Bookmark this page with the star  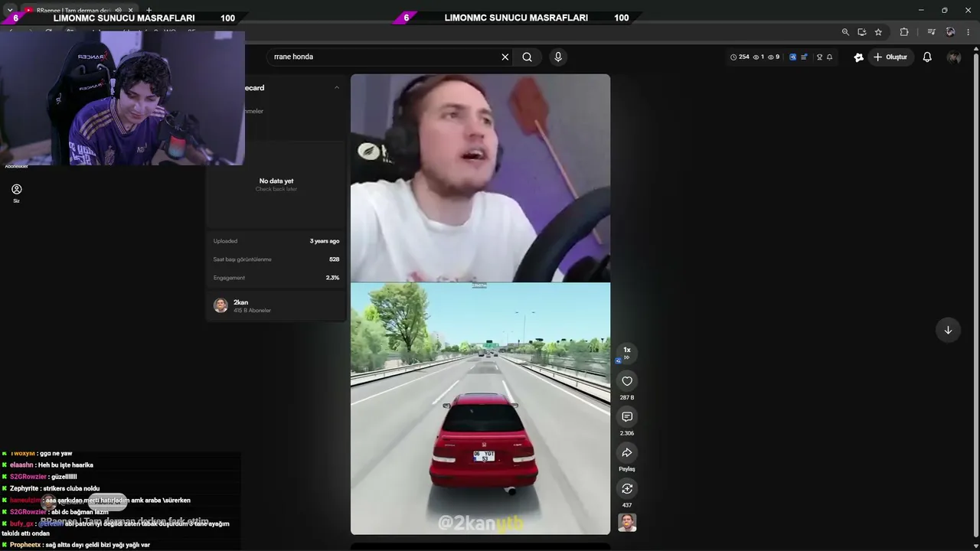tap(878, 32)
